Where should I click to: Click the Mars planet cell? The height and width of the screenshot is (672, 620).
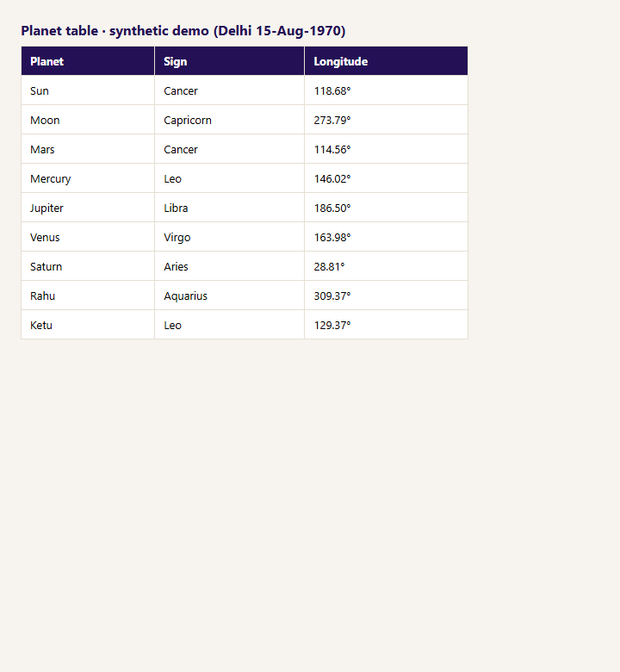(88, 149)
